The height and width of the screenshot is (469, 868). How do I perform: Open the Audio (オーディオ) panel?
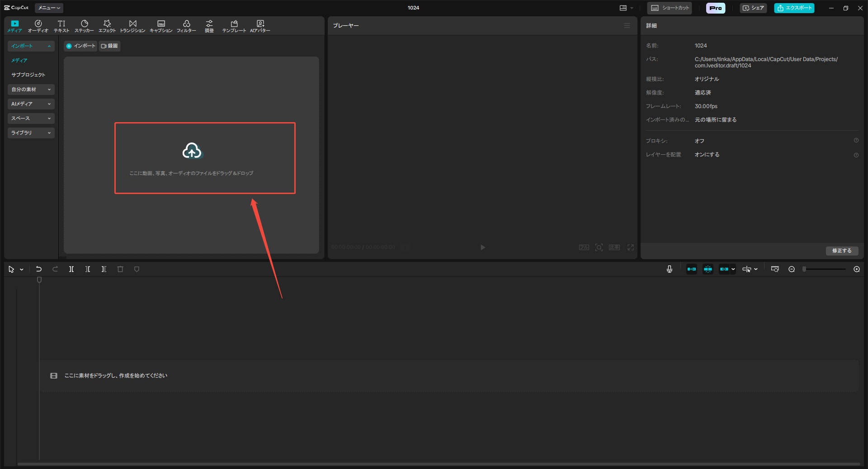38,26
